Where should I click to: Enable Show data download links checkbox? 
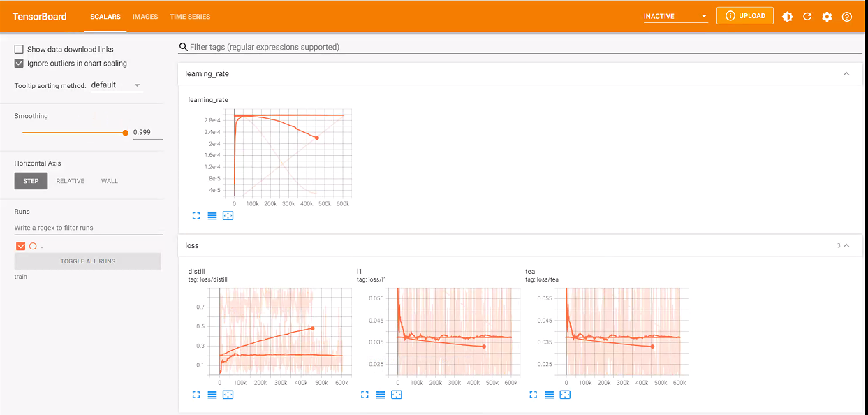click(x=19, y=50)
